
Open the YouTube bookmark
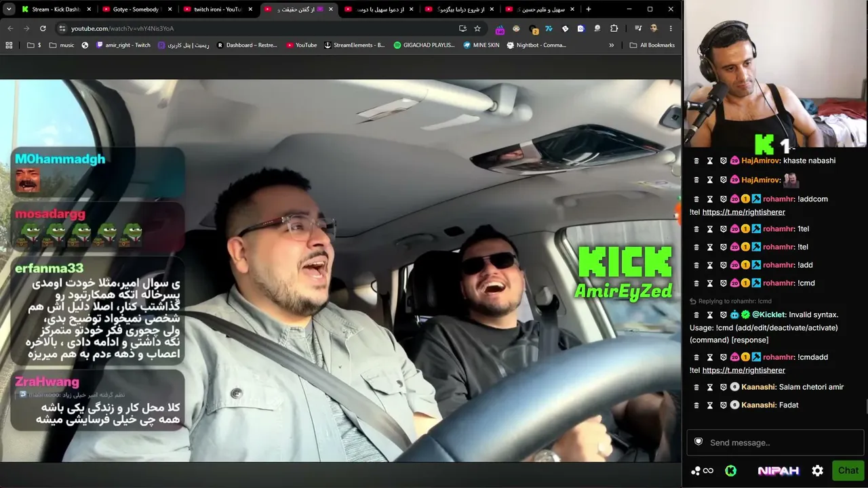(302, 45)
